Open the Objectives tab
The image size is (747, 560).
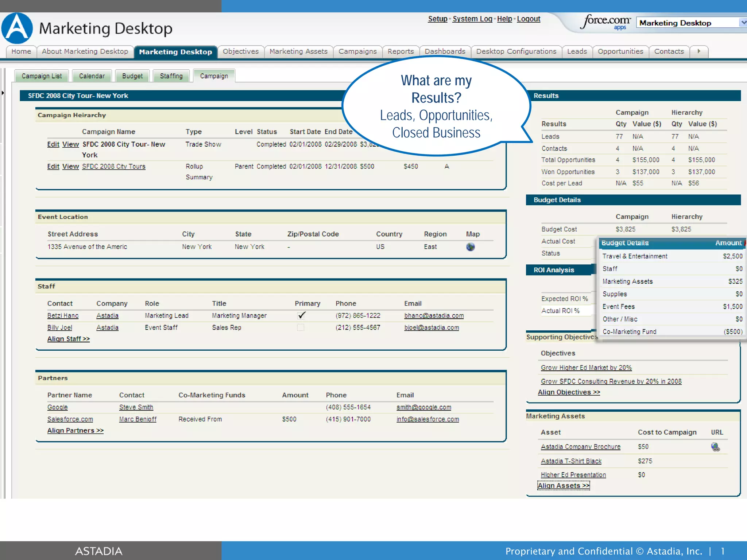241,51
